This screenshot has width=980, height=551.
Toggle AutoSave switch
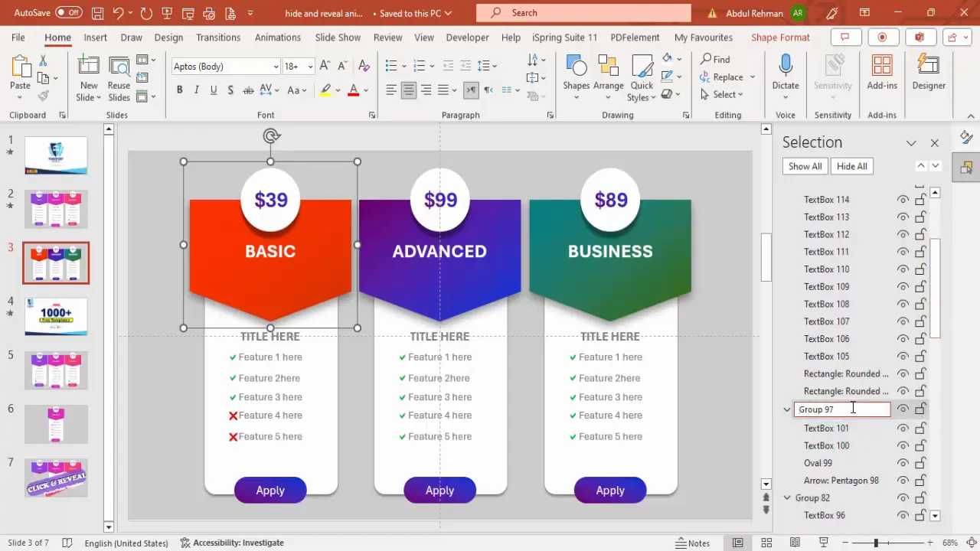tap(69, 13)
